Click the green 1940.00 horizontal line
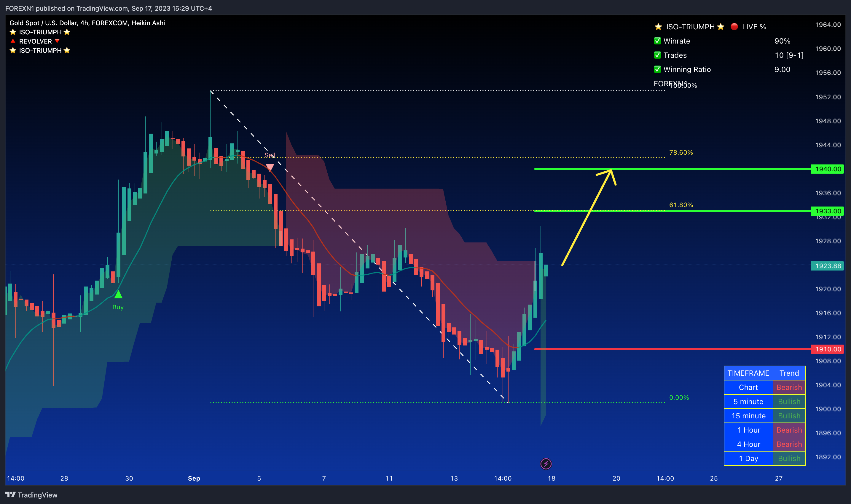Screen dimensions: 851x504 click(x=672, y=169)
